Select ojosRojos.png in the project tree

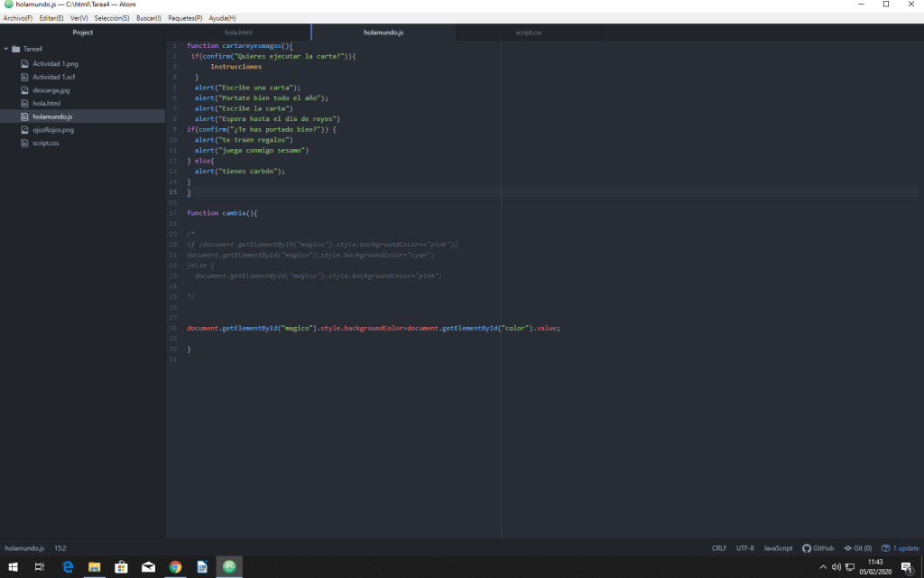point(53,130)
